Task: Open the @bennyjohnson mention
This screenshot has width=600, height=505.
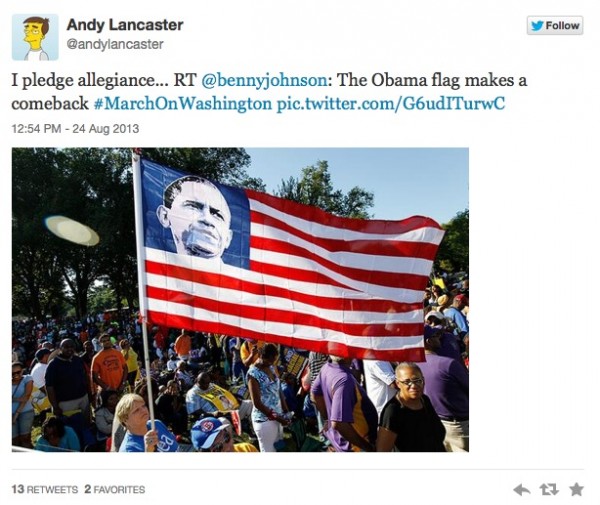Action: coord(264,80)
